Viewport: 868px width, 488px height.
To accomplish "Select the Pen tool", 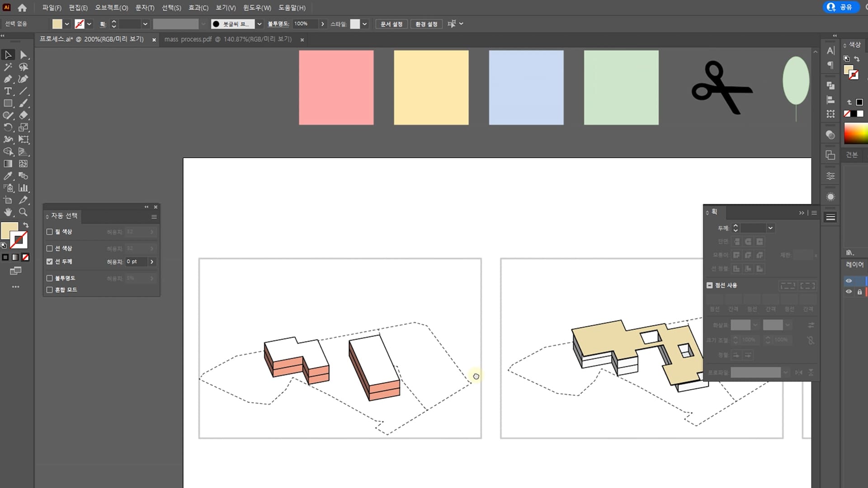I will tap(8, 79).
